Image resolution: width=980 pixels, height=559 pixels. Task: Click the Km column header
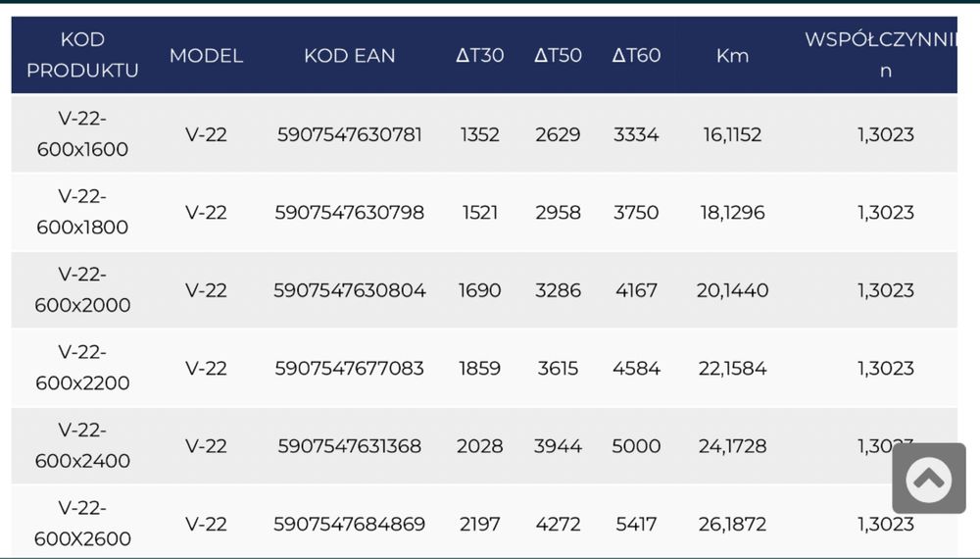(x=732, y=55)
